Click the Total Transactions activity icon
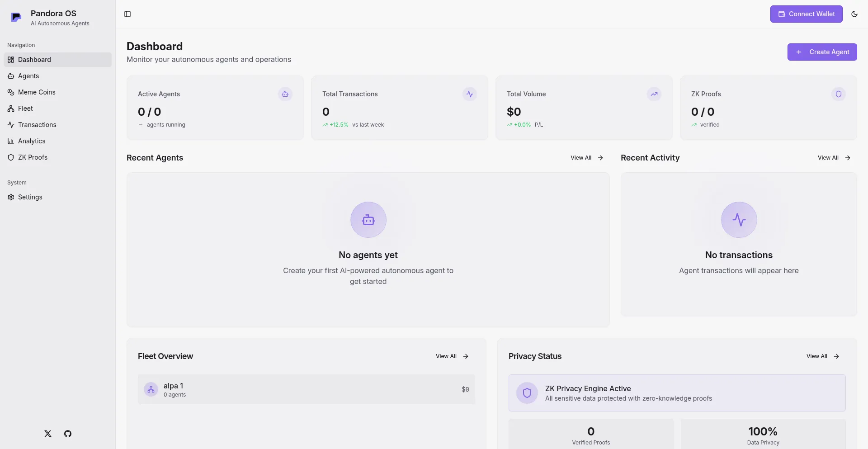Image resolution: width=868 pixels, height=449 pixels. [469, 94]
